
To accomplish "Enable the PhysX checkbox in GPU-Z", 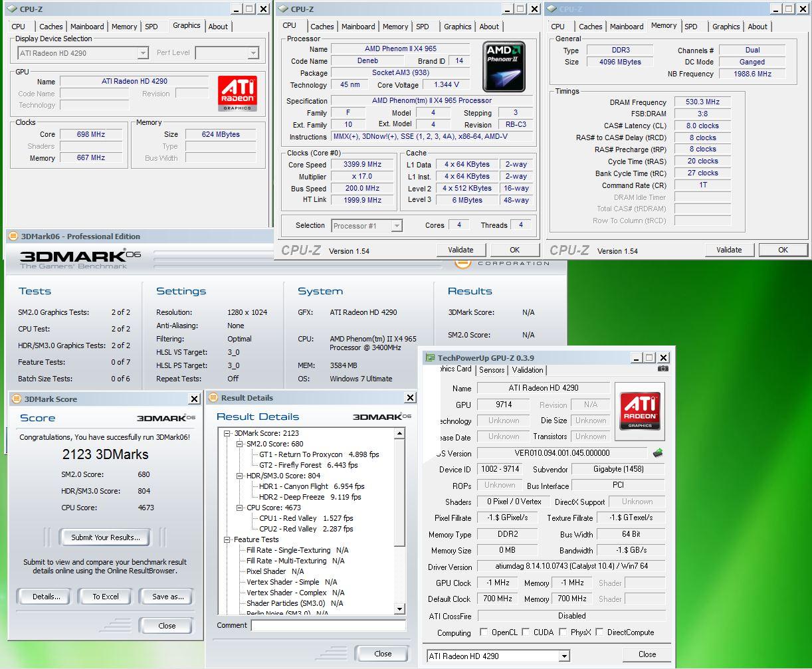I will pyautogui.click(x=563, y=632).
